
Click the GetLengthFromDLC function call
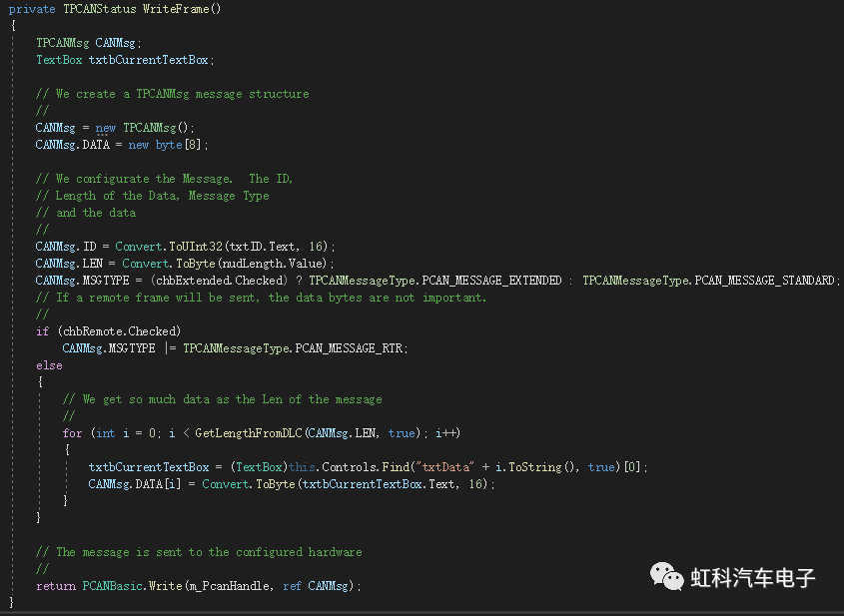(x=249, y=433)
